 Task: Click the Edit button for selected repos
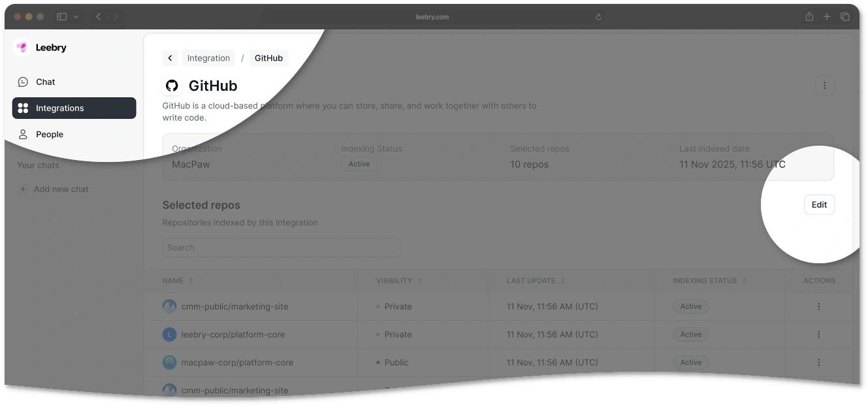(819, 204)
